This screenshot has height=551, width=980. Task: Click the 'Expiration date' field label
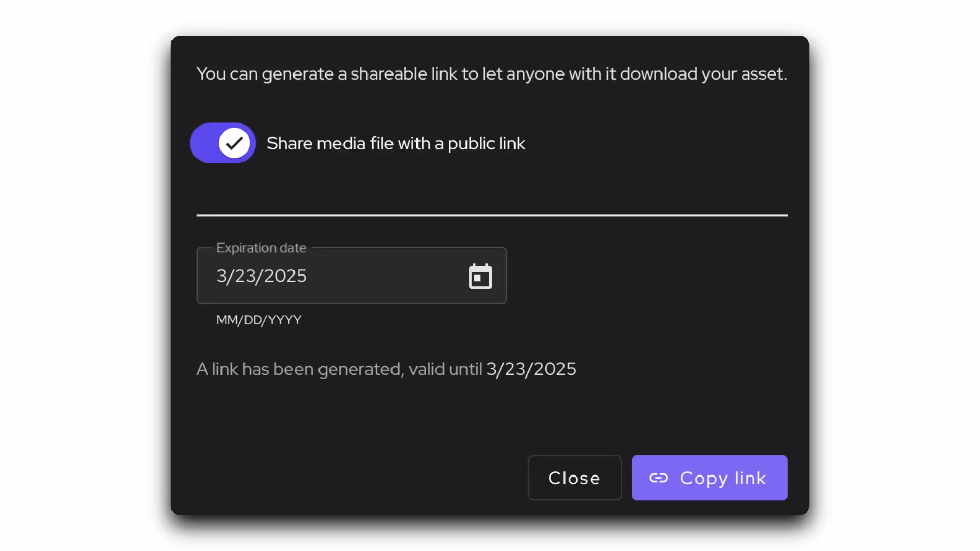pos(261,248)
